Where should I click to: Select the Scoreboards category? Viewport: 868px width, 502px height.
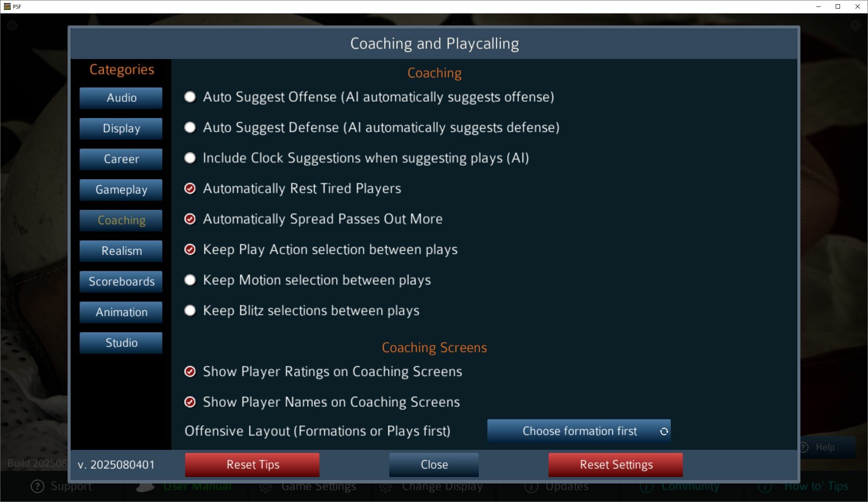point(121,281)
